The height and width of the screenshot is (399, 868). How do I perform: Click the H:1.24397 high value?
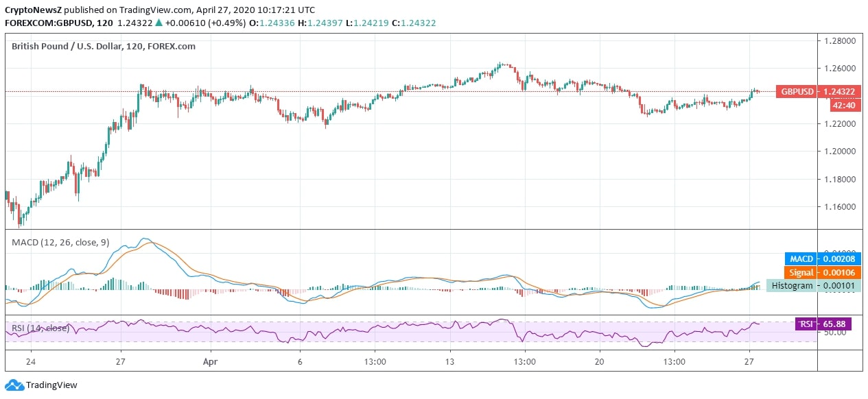pyautogui.click(x=320, y=23)
